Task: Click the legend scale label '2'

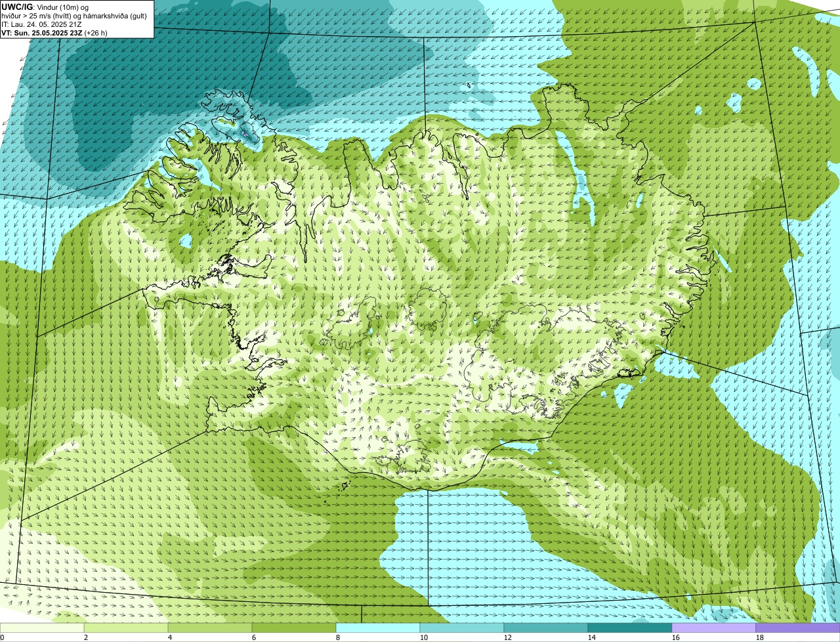Action: point(86,637)
